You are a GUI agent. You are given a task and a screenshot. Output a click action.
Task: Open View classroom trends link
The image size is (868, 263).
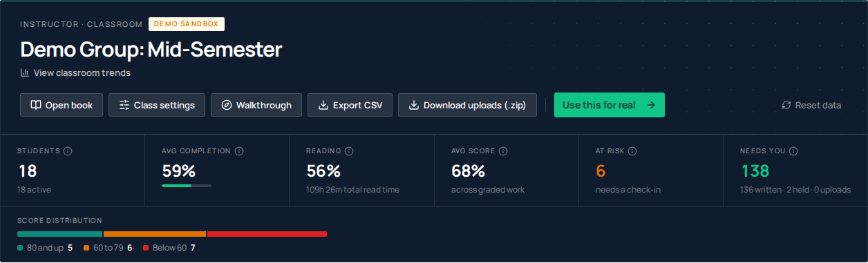(x=75, y=72)
